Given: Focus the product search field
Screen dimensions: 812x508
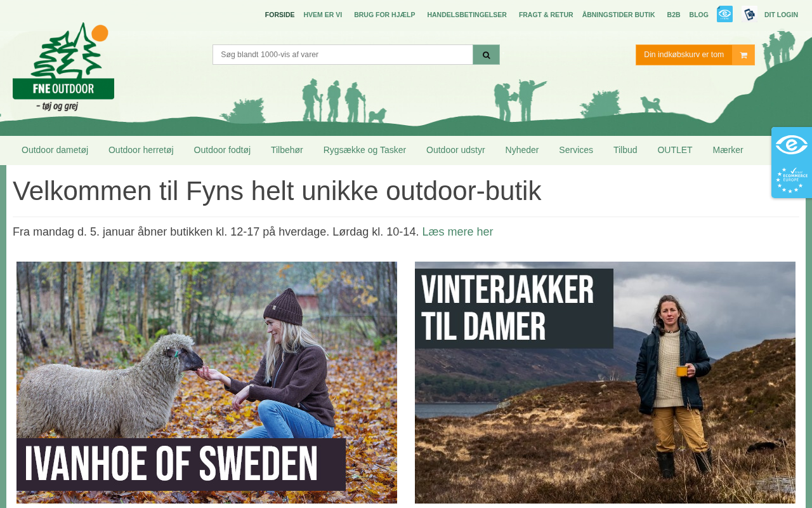Looking at the screenshot, I should point(343,55).
